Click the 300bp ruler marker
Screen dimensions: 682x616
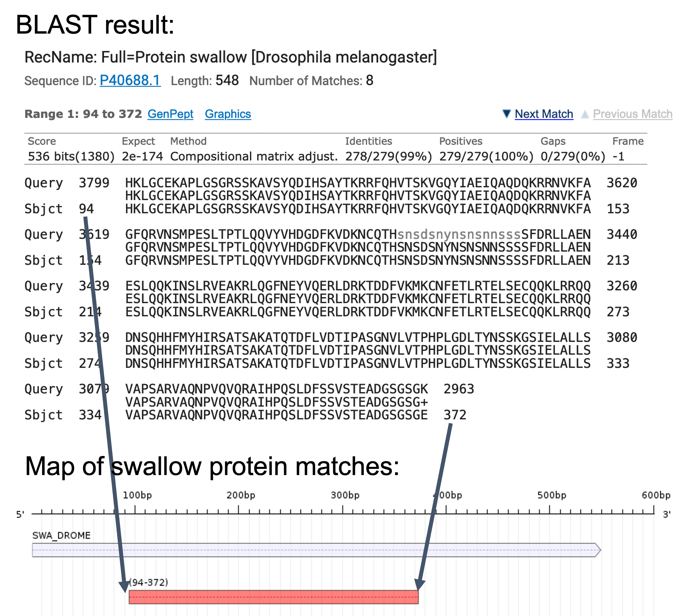(x=345, y=495)
